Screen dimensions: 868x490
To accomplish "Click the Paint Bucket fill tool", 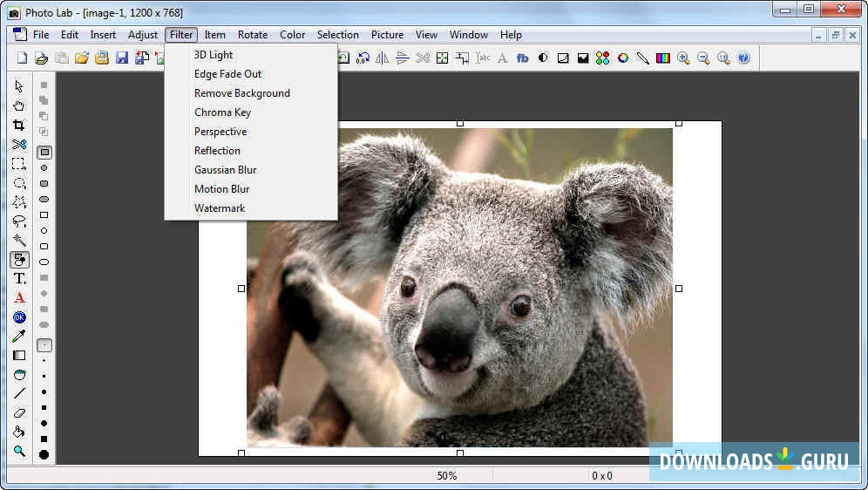I will pyautogui.click(x=19, y=432).
